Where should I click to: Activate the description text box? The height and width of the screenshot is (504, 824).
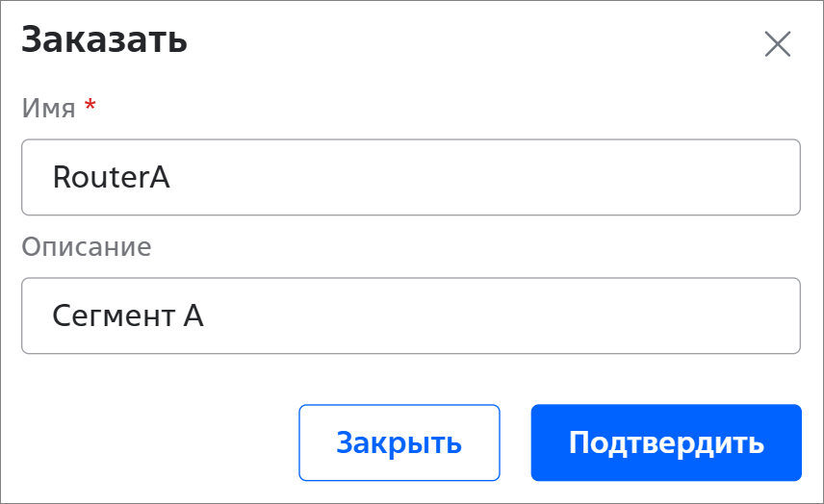tap(411, 316)
